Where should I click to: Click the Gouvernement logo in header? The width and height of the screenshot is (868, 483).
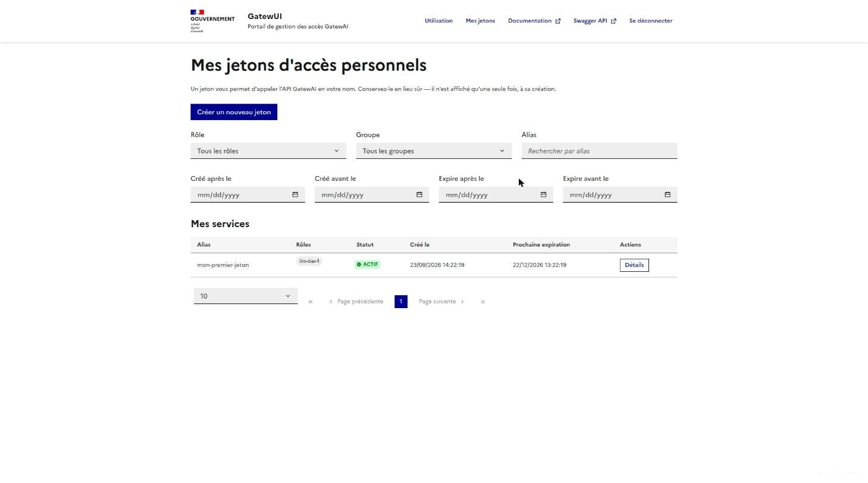[212, 21]
